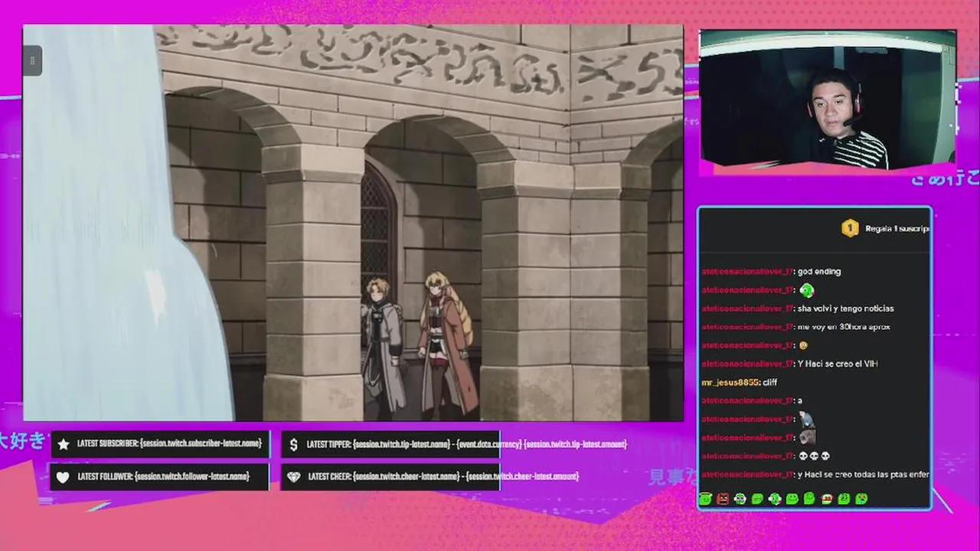Select the last chat message 'todas las ptas'

(864, 474)
